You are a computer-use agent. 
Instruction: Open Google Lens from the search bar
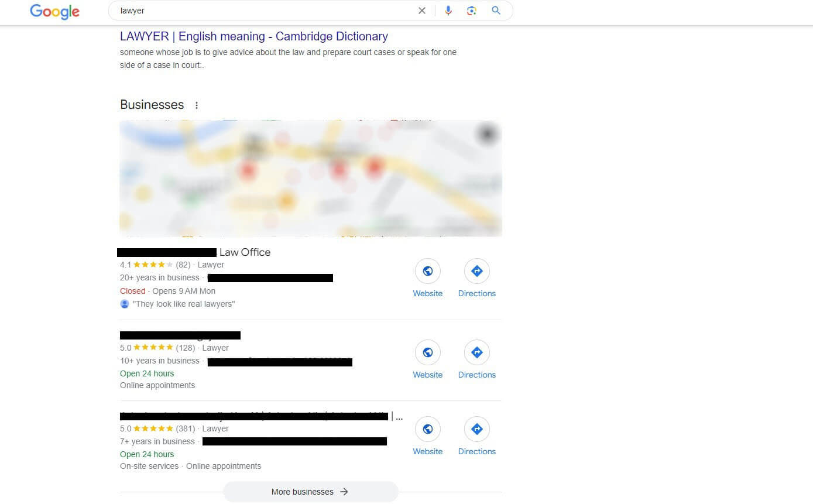click(x=472, y=11)
